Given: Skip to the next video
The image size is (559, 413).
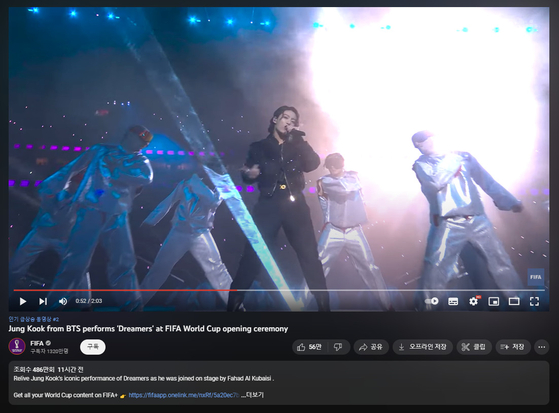Looking at the screenshot, I should [43, 301].
